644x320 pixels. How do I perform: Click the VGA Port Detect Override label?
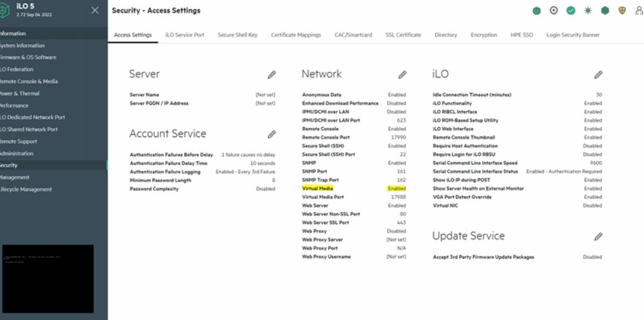pyautogui.click(x=462, y=197)
